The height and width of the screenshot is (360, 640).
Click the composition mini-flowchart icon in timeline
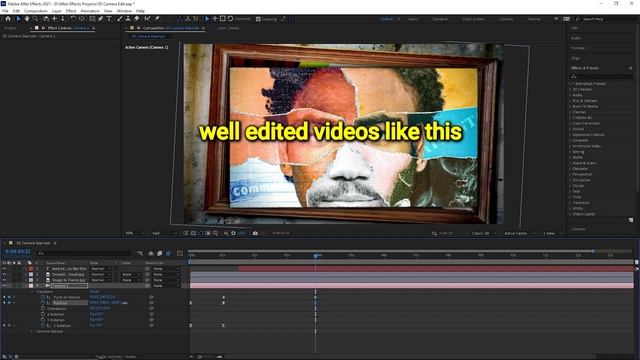[x=140, y=253]
